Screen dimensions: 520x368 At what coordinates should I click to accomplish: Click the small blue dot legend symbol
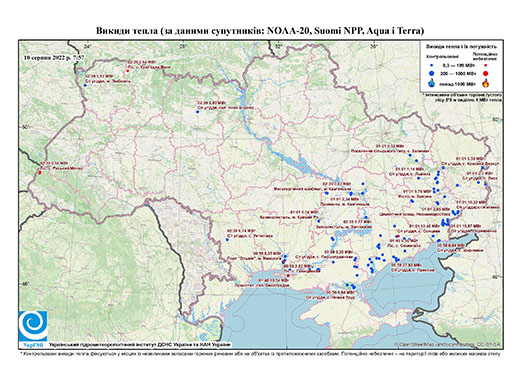tap(432, 66)
